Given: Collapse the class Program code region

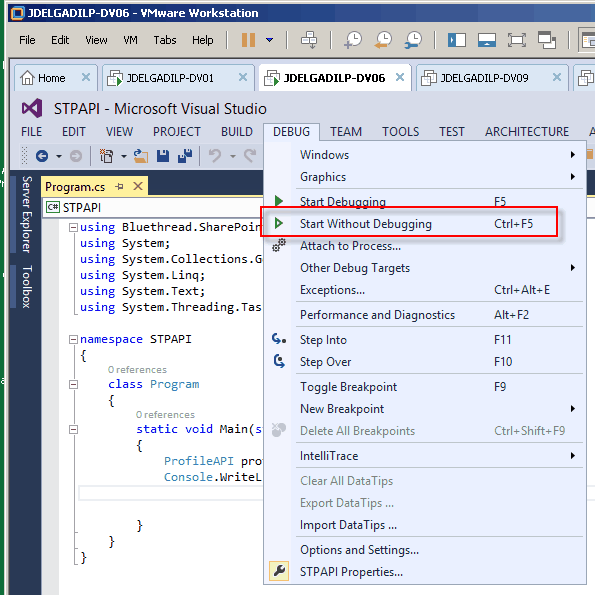Looking at the screenshot, I should click(73, 384).
